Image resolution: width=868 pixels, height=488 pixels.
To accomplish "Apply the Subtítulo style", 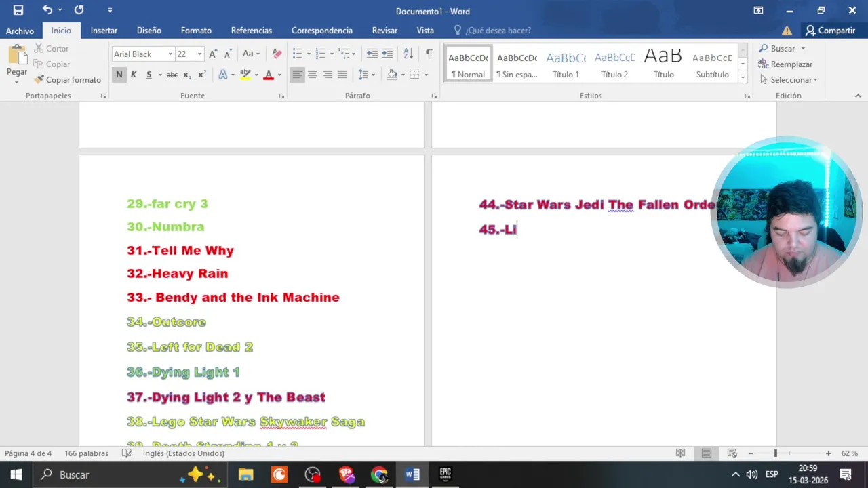I will pyautogui.click(x=712, y=64).
